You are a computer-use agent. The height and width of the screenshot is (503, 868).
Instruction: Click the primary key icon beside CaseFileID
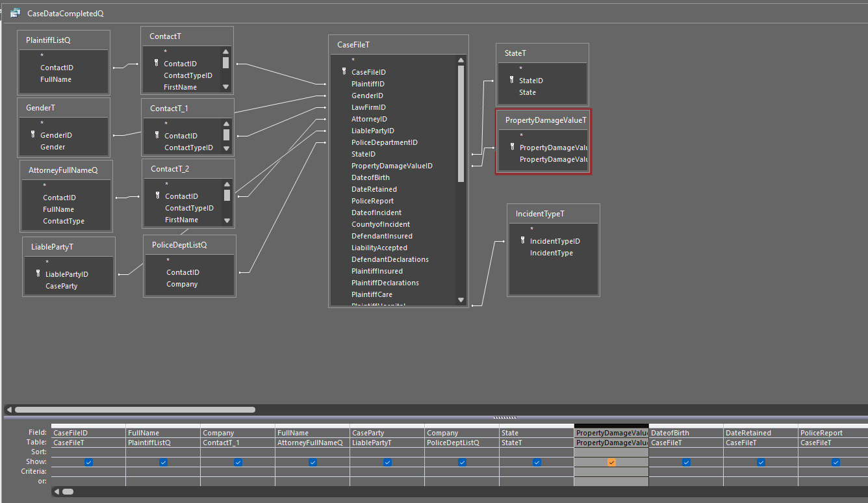point(344,72)
